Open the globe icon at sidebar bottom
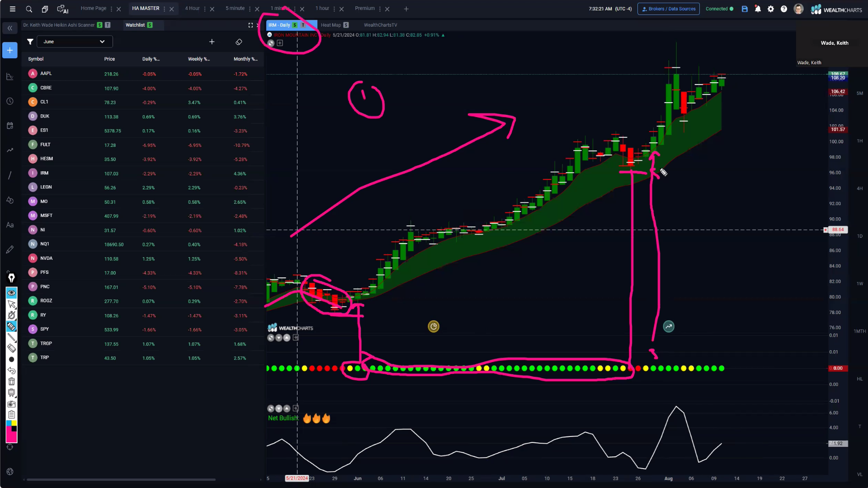Screen dimensions: 868x488 [x=10, y=472]
